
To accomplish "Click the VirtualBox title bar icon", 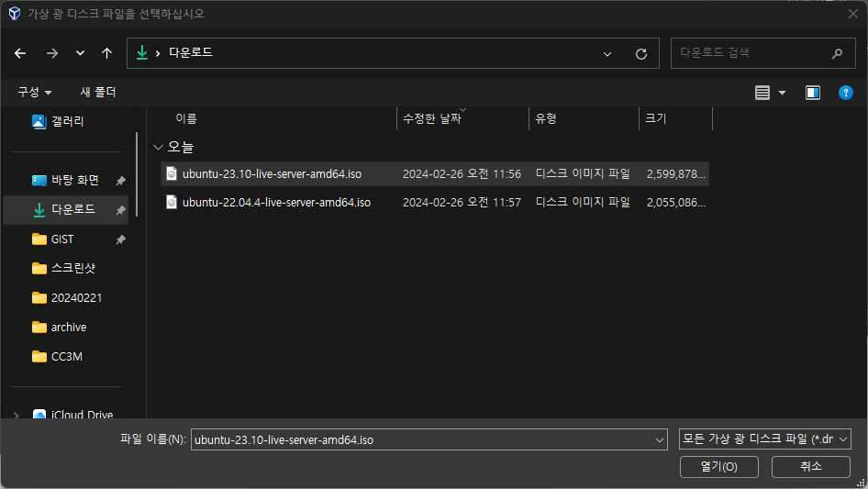I will [15, 13].
